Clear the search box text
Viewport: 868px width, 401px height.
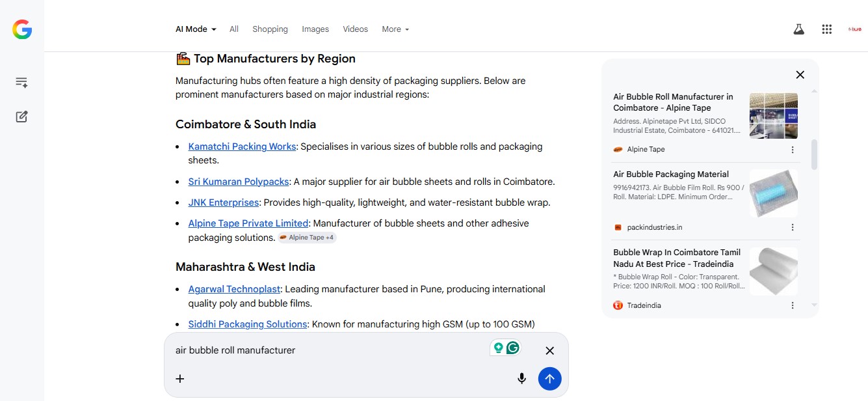point(549,351)
